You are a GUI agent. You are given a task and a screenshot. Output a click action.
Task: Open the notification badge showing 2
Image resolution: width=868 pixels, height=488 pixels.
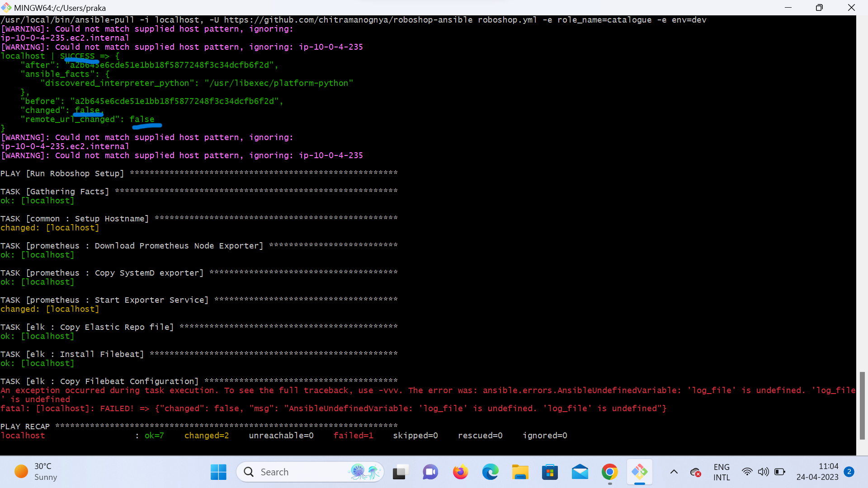[849, 472]
